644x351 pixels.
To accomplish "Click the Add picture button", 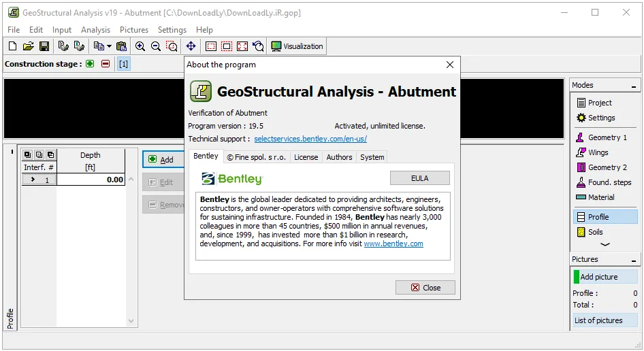I will point(606,277).
